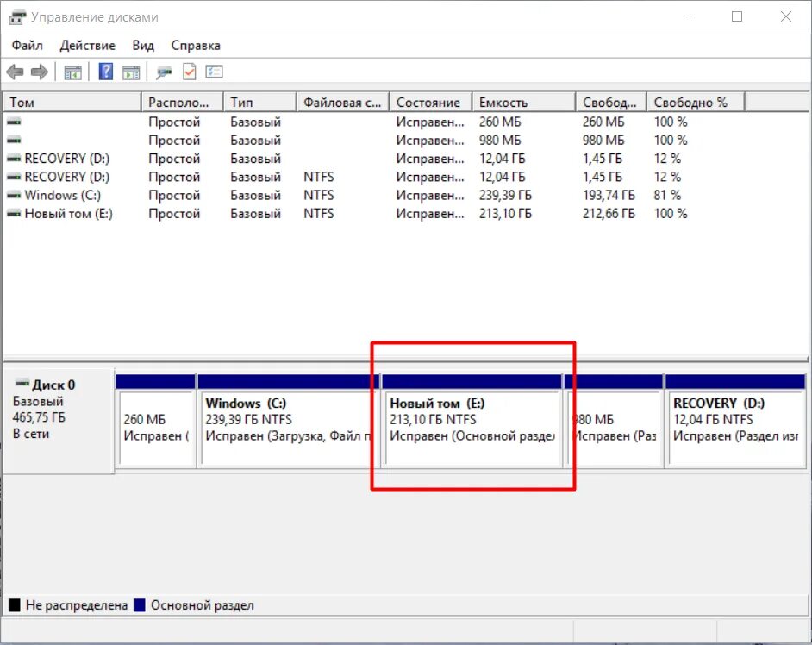
Task: Open the Файл menu
Action: (27, 46)
